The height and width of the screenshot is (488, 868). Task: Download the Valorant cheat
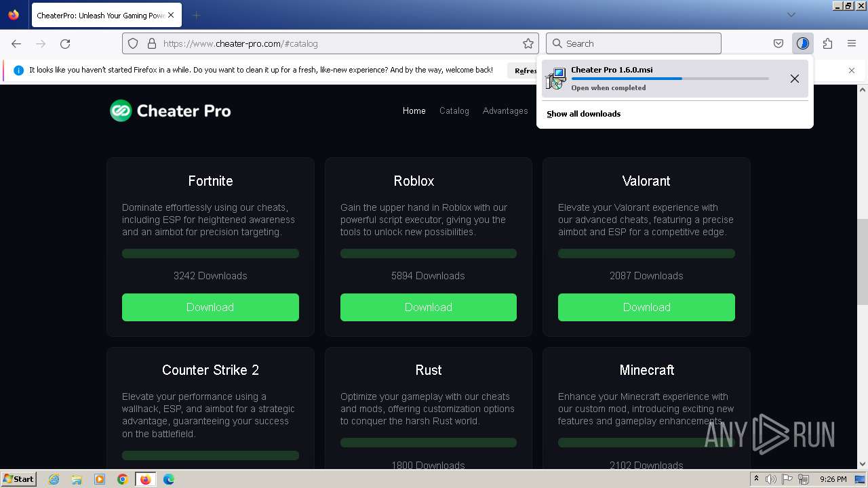pyautogui.click(x=646, y=307)
